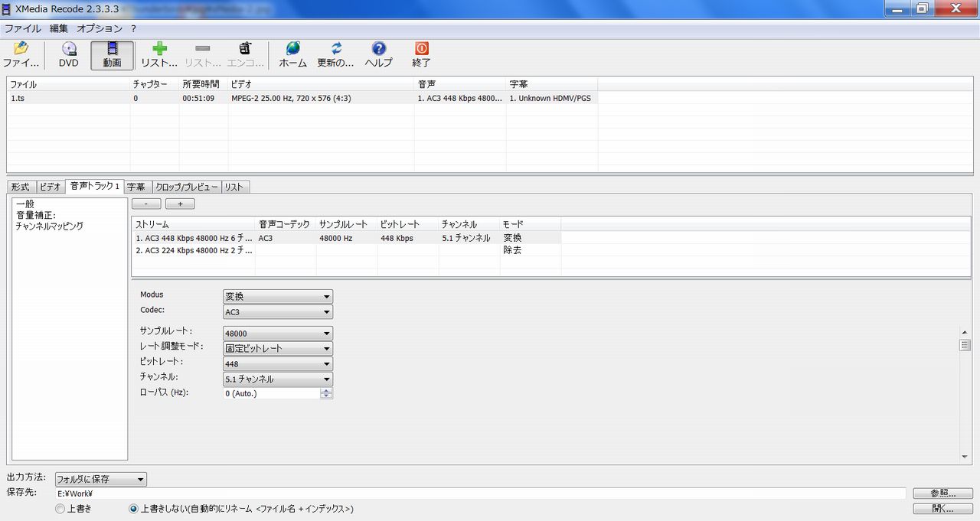Switch to the 形式 tab
Viewport: 980px width, 521px height.
pyautogui.click(x=21, y=187)
